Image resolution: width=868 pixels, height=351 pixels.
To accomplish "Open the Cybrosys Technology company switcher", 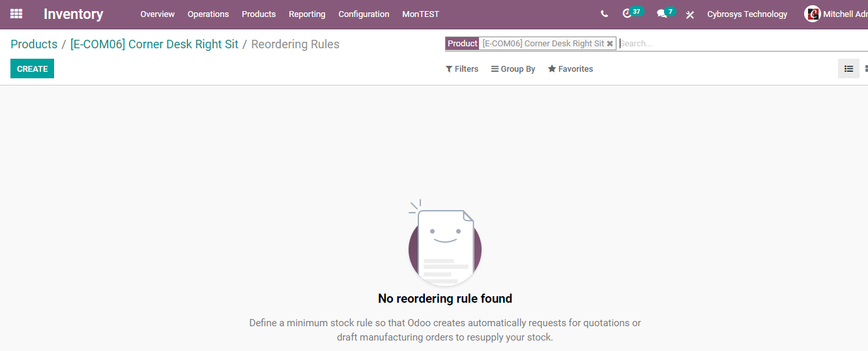I will pyautogui.click(x=747, y=14).
